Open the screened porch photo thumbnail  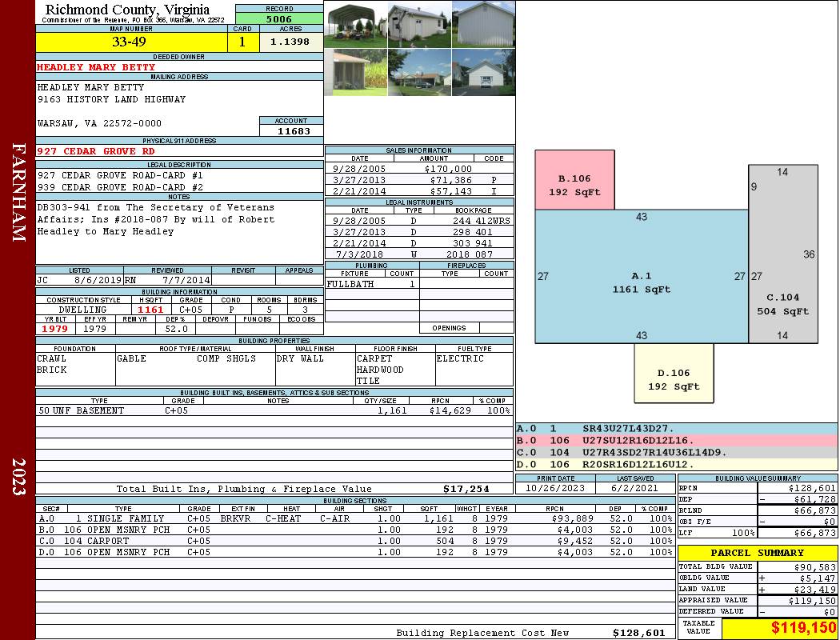click(356, 72)
